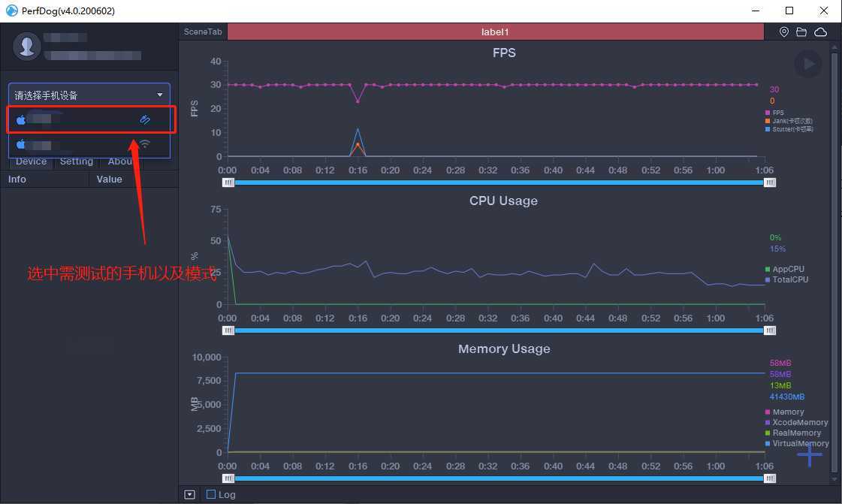Toggle XcodeMemory series in legend
The image size is (842, 504).
click(797, 422)
